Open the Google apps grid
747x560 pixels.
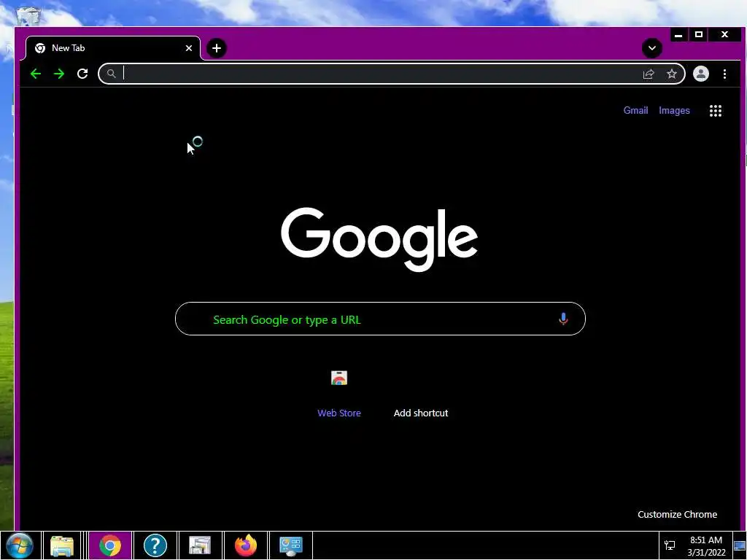[x=715, y=111]
